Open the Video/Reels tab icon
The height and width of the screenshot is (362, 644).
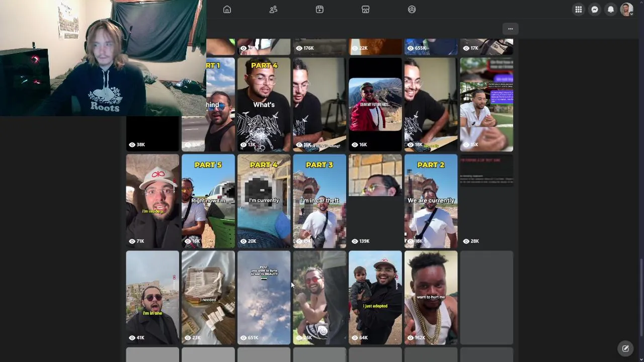coord(319,10)
